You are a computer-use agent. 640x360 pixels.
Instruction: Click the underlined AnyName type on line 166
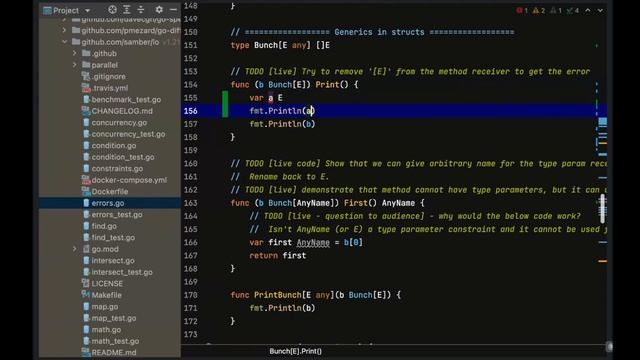click(313, 242)
